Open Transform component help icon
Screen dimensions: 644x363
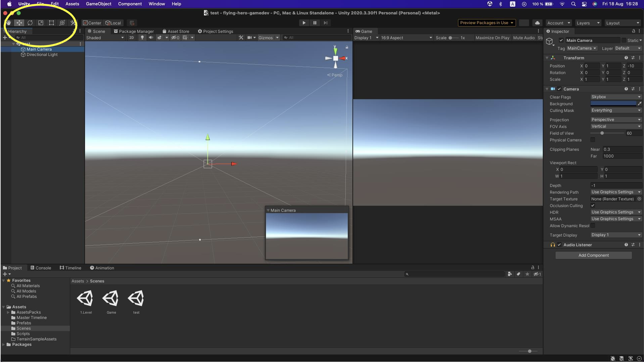point(626,58)
